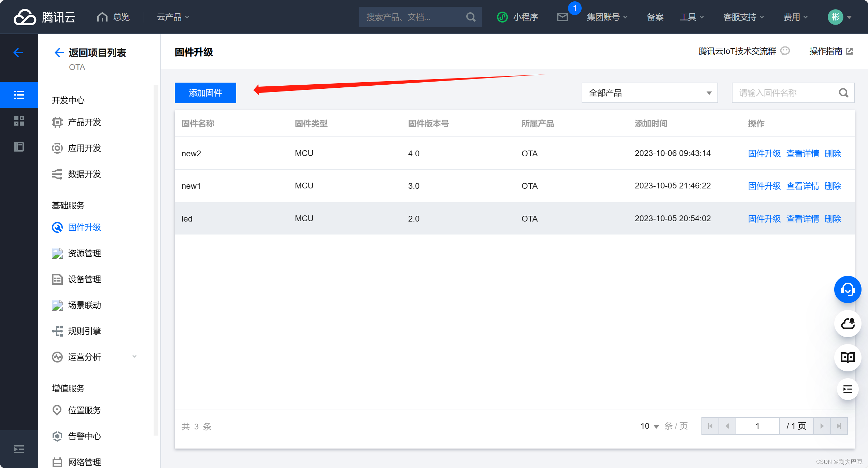Open the documentation book floating icon
This screenshot has width=868, height=468.
pyautogui.click(x=848, y=357)
